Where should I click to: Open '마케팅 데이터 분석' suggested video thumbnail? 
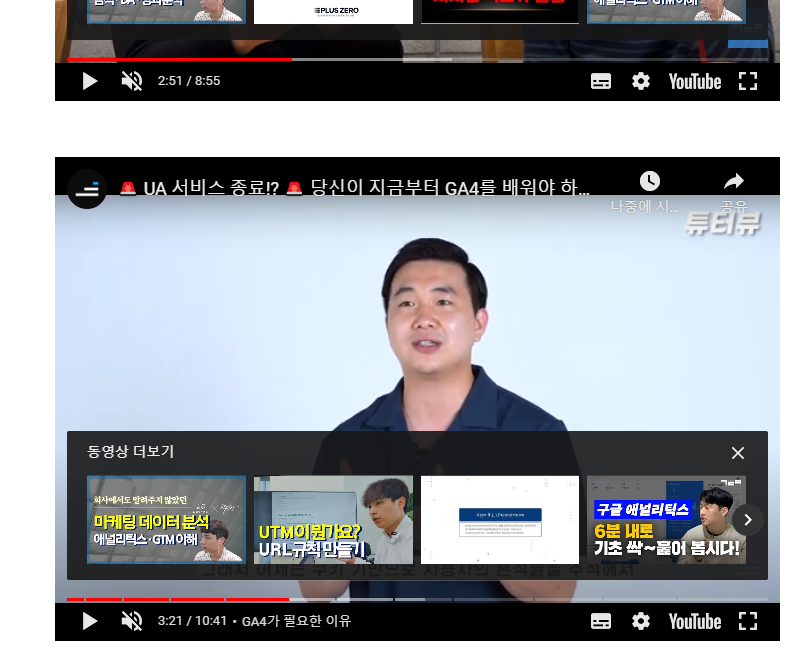[x=166, y=519]
